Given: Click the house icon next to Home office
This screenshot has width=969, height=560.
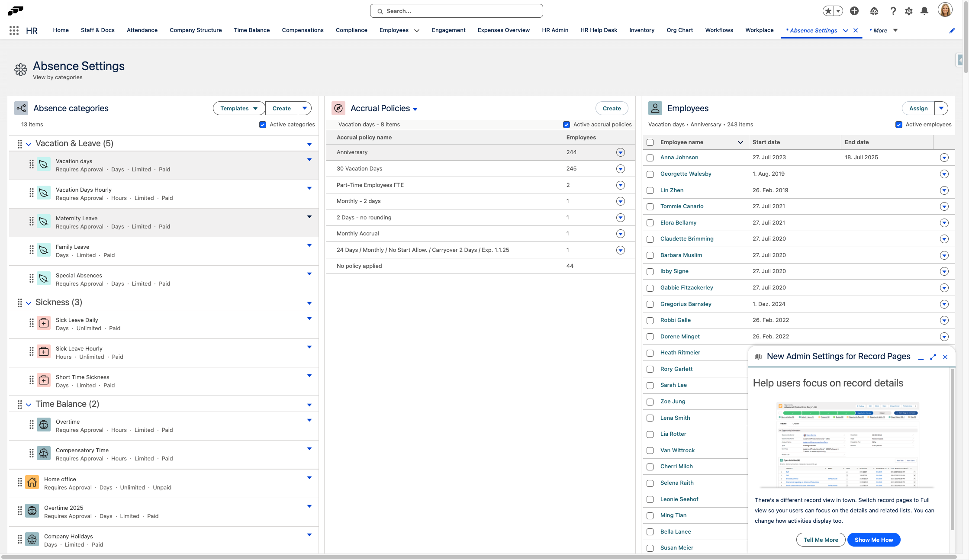Looking at the screenshot, I should (x=32, y=482).
